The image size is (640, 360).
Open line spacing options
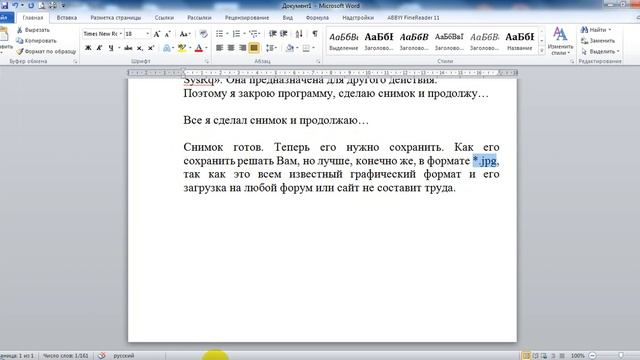271,48
